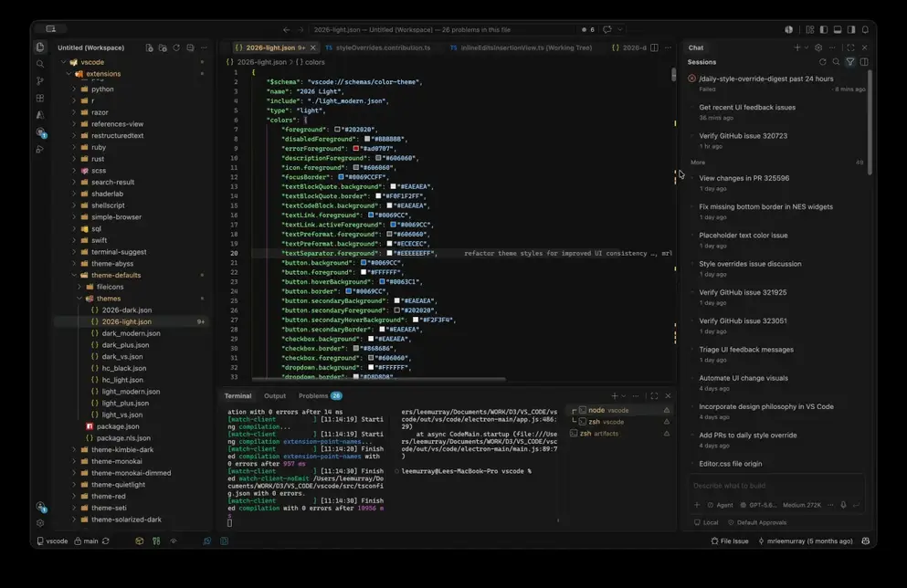The height and width of the screenshot is (588, 907).
Task: Select the Terminal panel tab
Action: pyautogui.click(x=237, y=396)
